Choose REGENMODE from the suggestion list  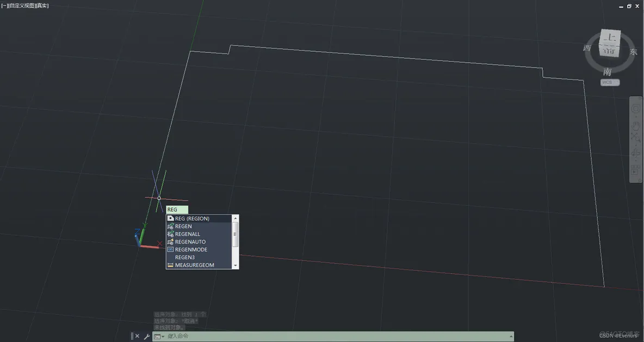(199, 249)
